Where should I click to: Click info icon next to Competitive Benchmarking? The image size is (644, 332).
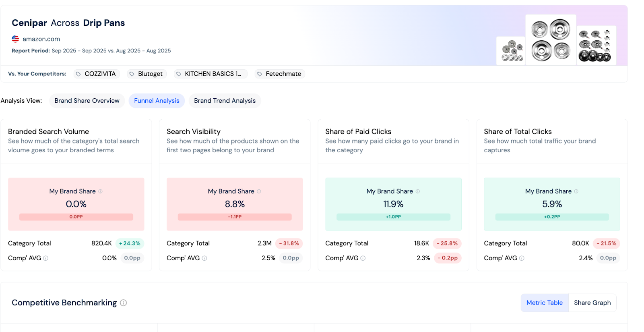[x=124, y=303]
